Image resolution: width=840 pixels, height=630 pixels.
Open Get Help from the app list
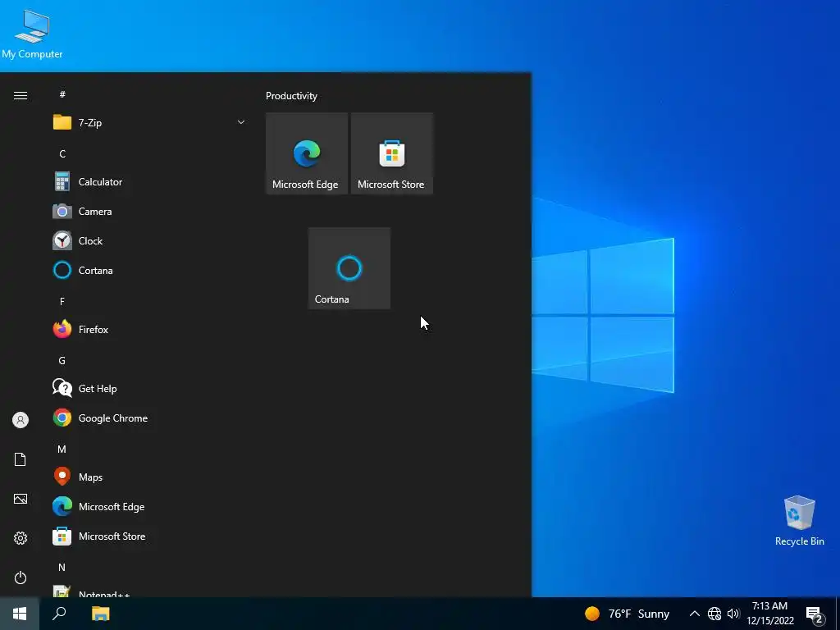point(149,388)
